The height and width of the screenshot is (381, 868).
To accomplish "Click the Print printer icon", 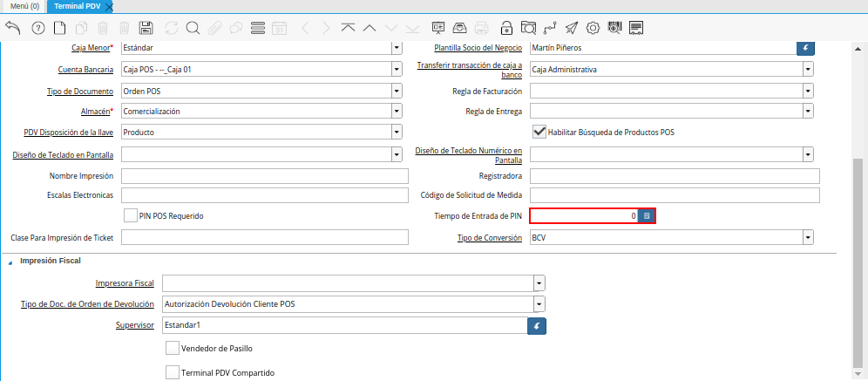I will [482, 28].
